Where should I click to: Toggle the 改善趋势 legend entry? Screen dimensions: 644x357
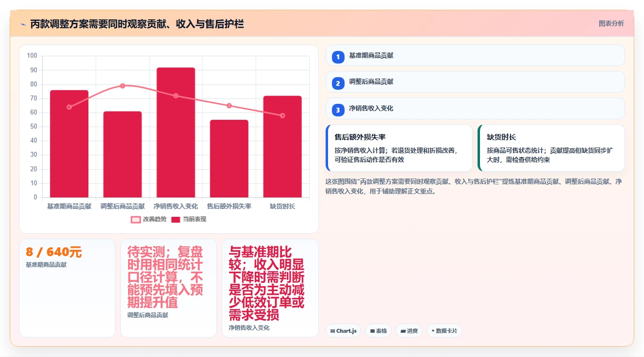pyautogui.click(x=149, y=219)
